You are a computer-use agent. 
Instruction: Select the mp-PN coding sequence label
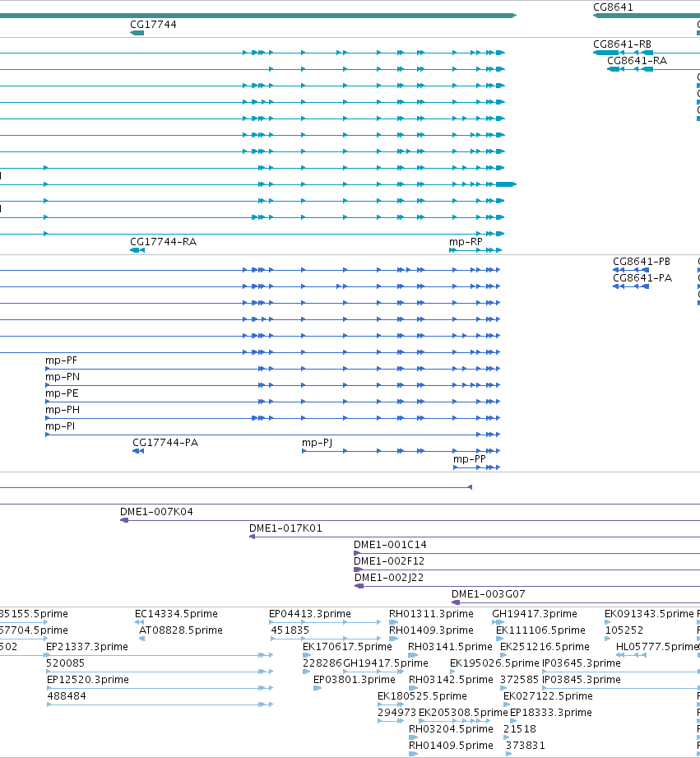[63, 377]
